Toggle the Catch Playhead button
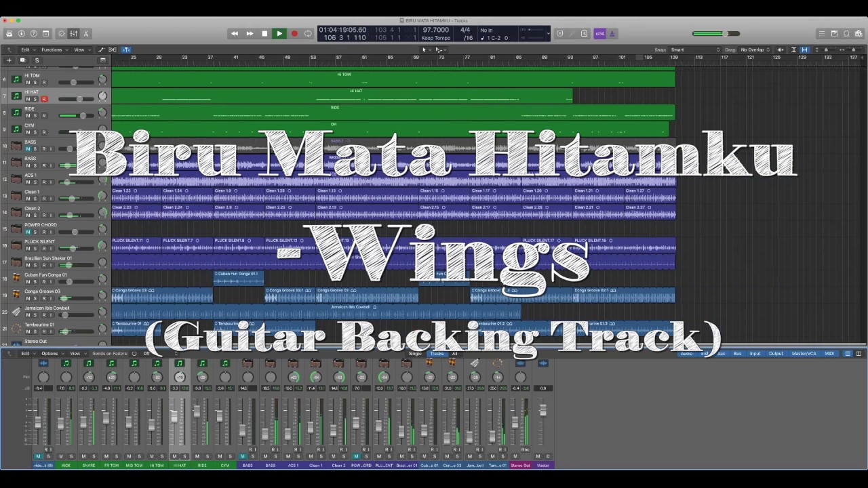 [x=126, y=49]
